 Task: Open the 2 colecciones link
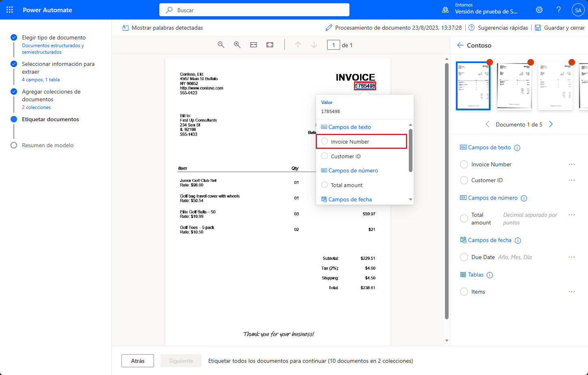click(x=36, y=107)
